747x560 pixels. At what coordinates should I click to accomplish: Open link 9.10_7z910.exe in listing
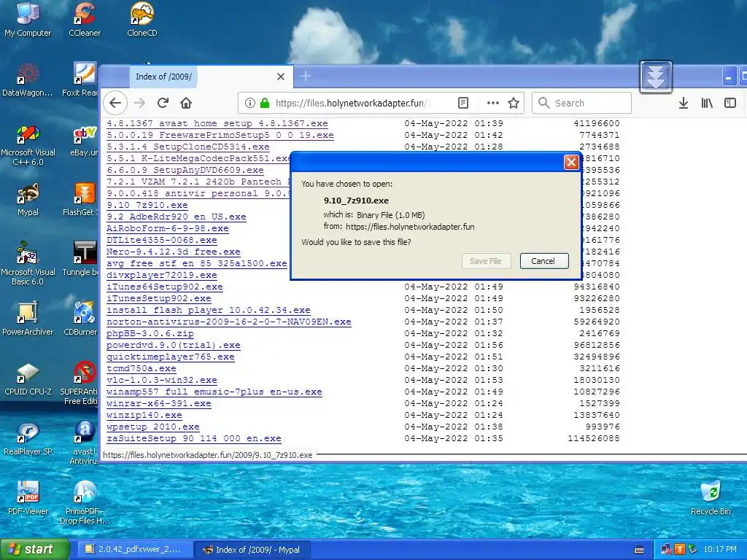pyautogui.click(x=147, y=205)
